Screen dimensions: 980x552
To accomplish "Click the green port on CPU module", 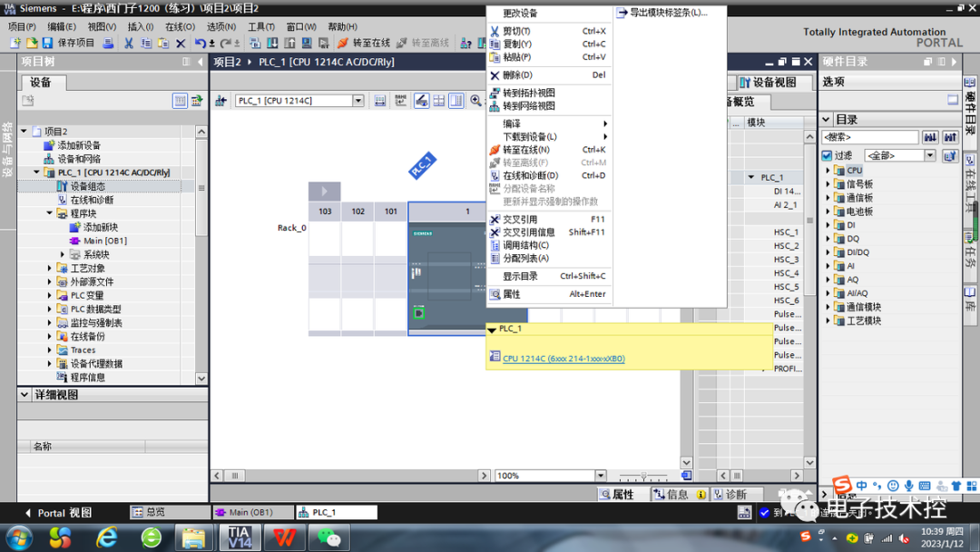I will tap(418, 313).
